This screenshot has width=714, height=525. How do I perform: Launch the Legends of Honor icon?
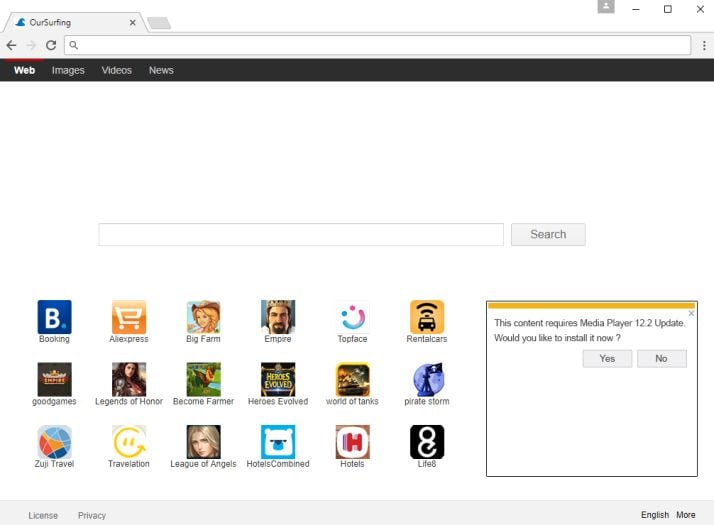(129, 379)
